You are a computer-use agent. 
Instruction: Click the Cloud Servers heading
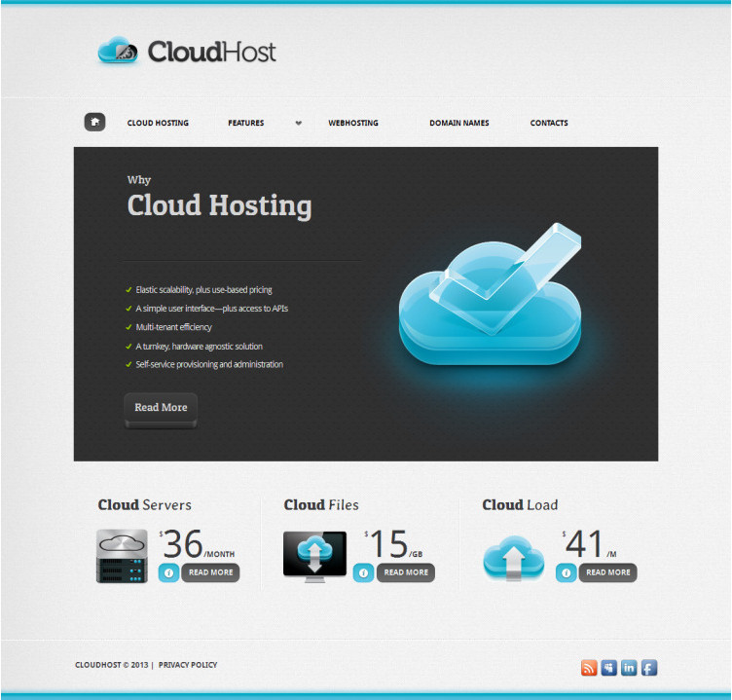click(145, 505)
